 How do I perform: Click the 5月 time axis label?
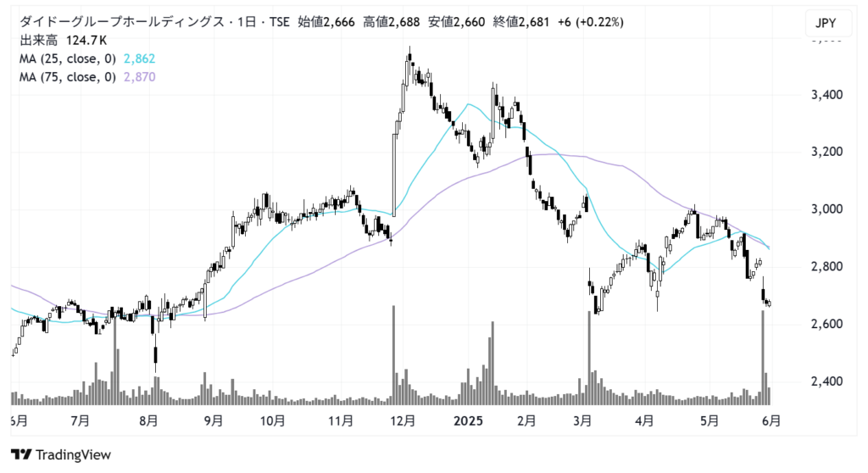coord(709,421)
